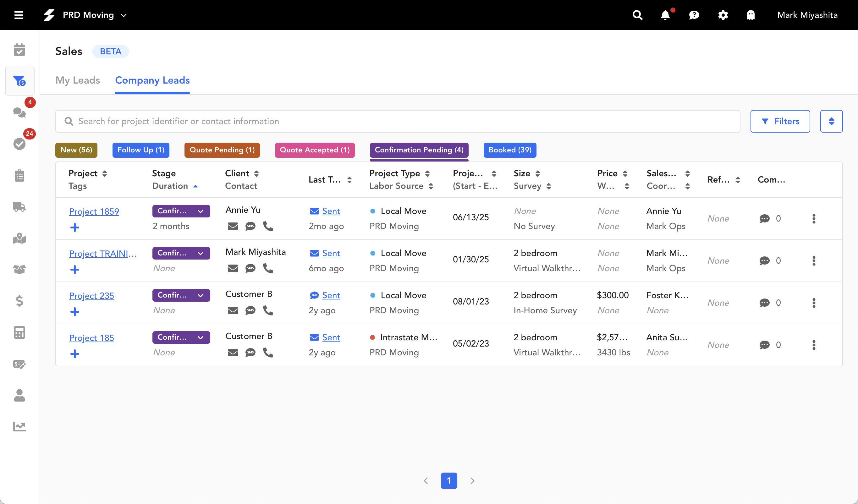The height and width of the screenshot is (504, 858).
Task: Add tag with plus icon under Project 235
Action: [x=74, y=311]
